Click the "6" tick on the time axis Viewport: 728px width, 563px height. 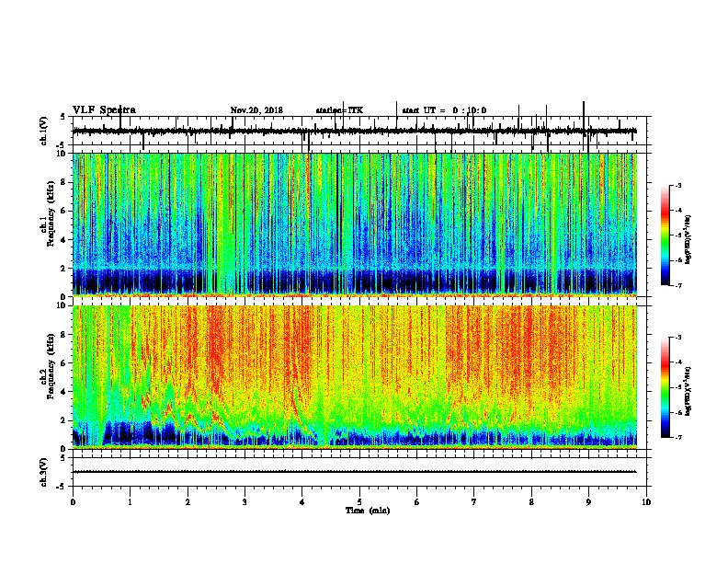point(417,502)
